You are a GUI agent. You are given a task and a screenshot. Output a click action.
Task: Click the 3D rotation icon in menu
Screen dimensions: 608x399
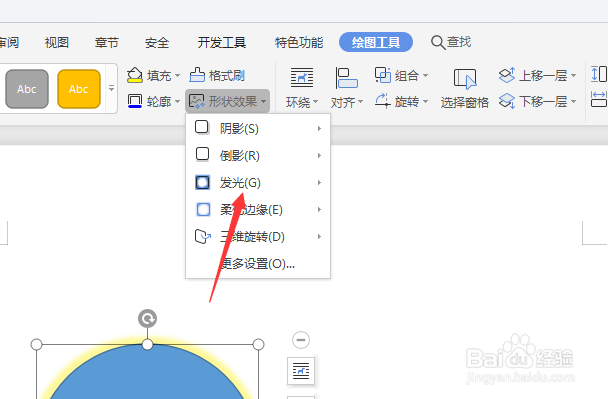tap(203, 237)
